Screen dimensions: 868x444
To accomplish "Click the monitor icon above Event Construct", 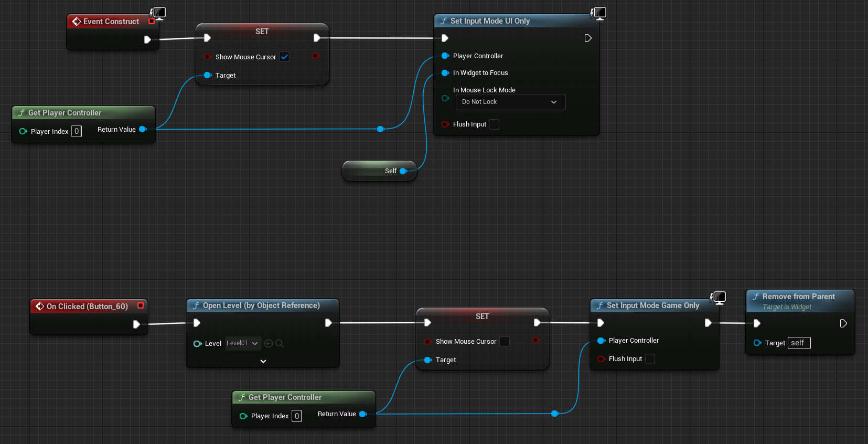I will (x=158, y=13).
